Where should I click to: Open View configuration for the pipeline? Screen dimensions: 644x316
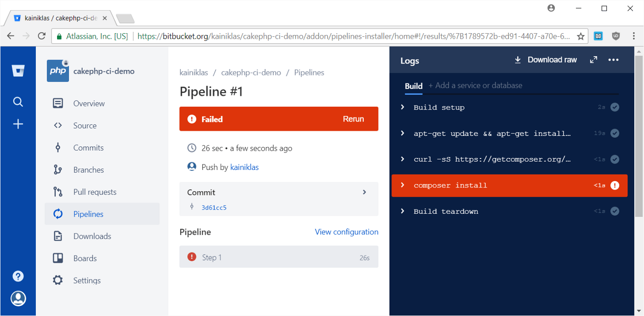pos(346,232)
